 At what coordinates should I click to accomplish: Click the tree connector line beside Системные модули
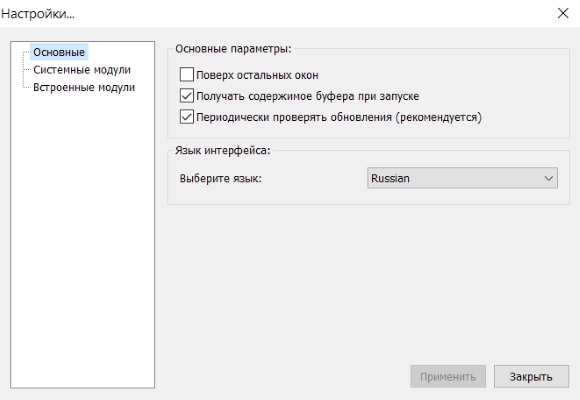(x=27, y=70)
